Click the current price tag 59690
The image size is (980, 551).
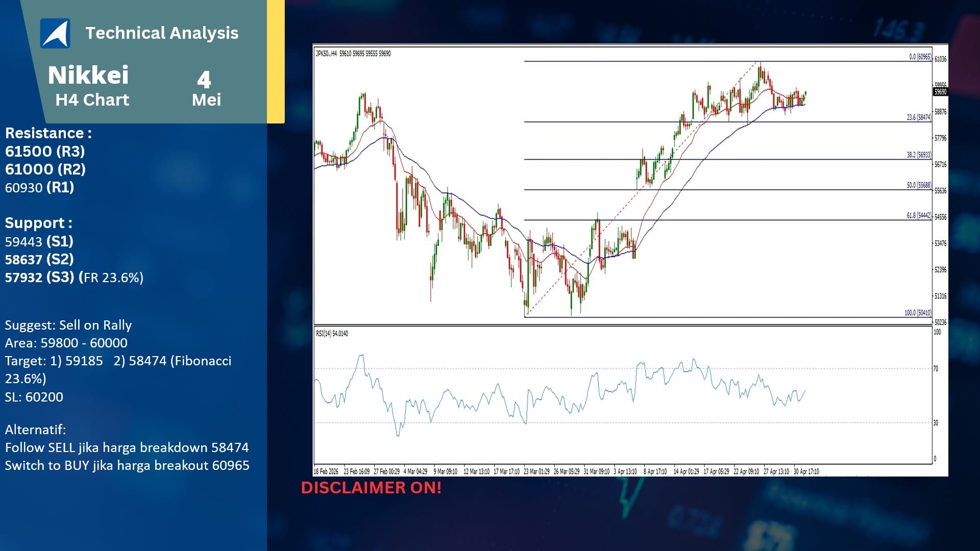tap(940, 92)
